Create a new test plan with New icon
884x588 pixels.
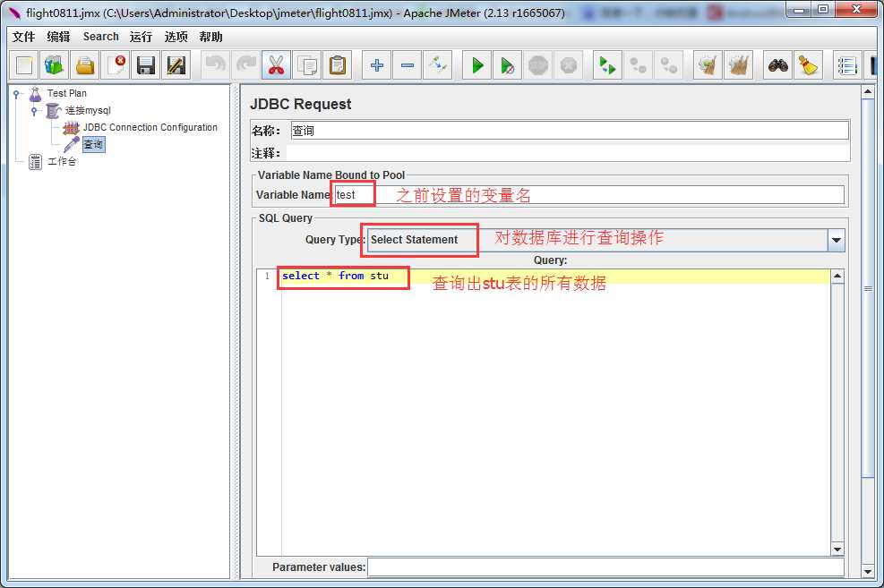point(24,66)
